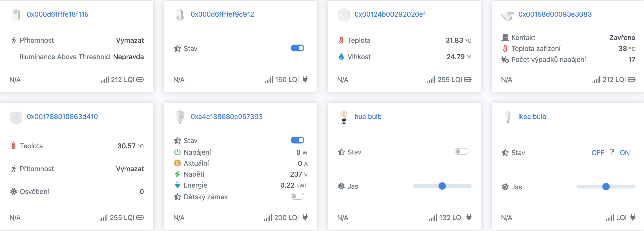This screenshot has width=644, height=231.
Task: Click the hue bulb device image
Action: click(x=344, y=117)
